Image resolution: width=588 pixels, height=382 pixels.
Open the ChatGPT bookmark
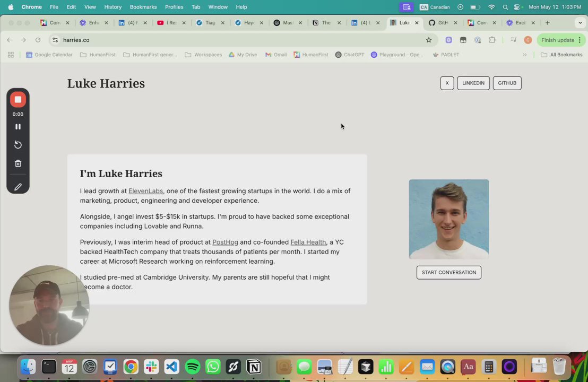(350, 55)
